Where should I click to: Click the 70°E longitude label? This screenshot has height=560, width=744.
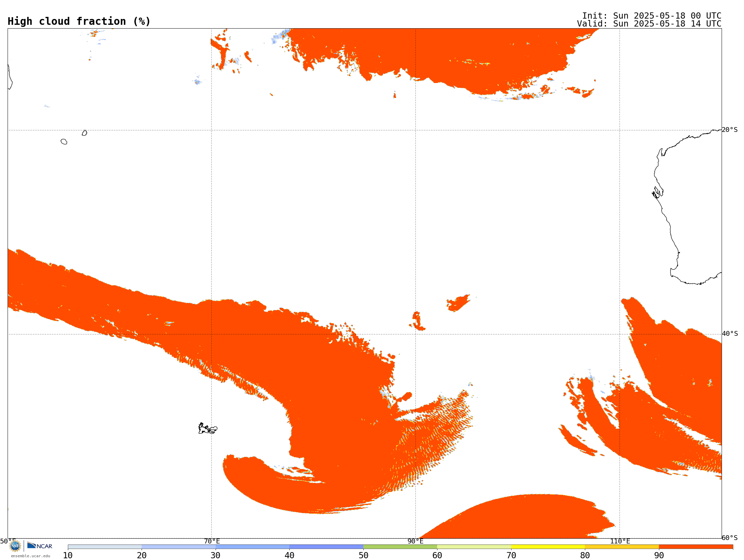(212, 541)
